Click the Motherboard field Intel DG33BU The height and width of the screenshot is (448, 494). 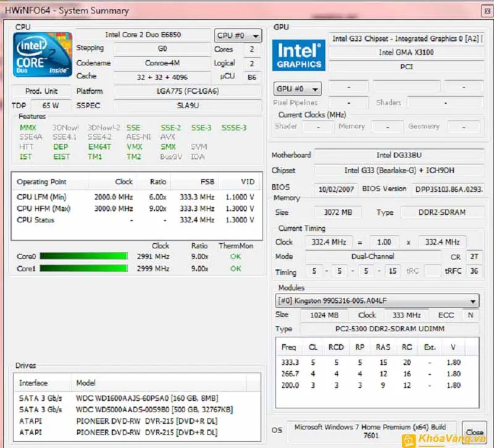(x=400, y=155)
